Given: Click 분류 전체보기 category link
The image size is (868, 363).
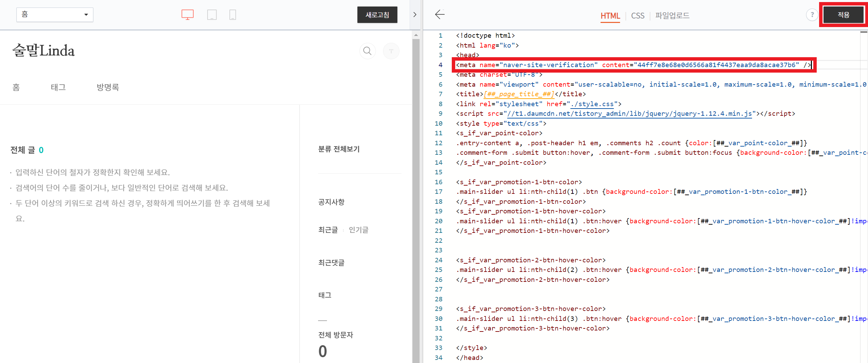Looking at the screenshot, I should click(x=339, y=149).
